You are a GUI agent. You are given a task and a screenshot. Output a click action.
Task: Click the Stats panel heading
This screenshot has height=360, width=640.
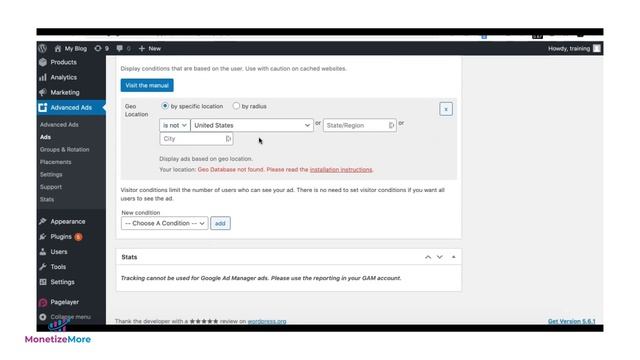129,257
